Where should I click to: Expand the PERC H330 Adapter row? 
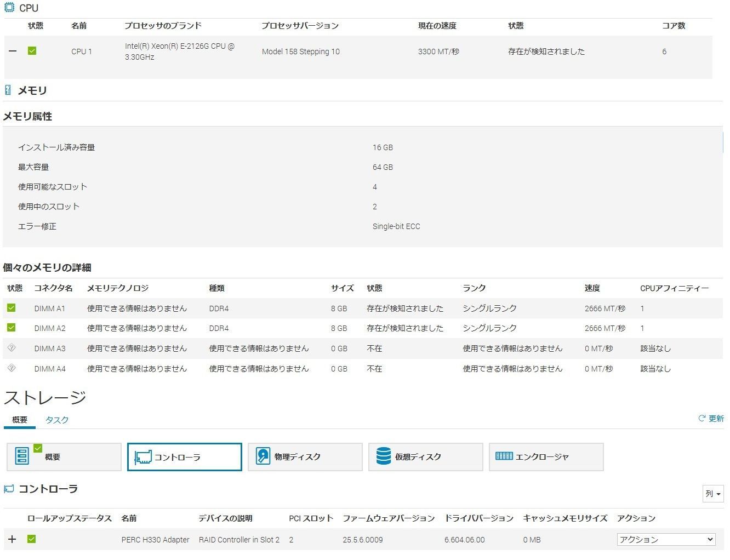click(x=12, y=539)
